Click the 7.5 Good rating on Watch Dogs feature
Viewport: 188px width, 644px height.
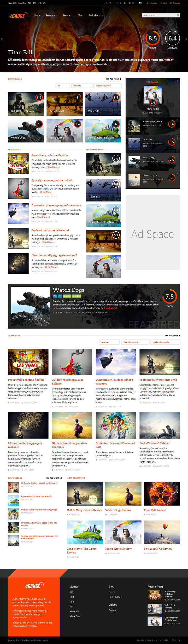169,296
